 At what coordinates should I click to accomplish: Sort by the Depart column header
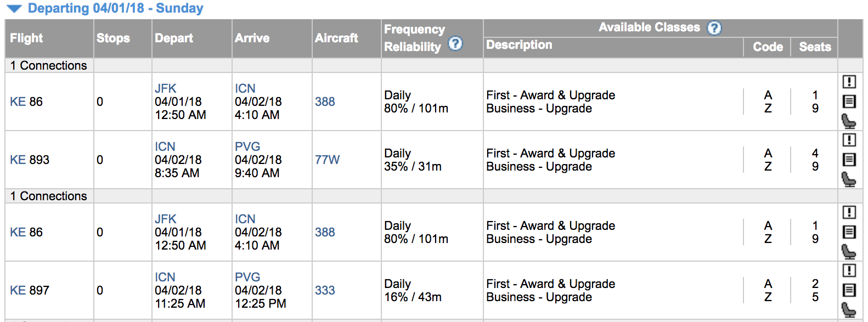tap(174, 38)
